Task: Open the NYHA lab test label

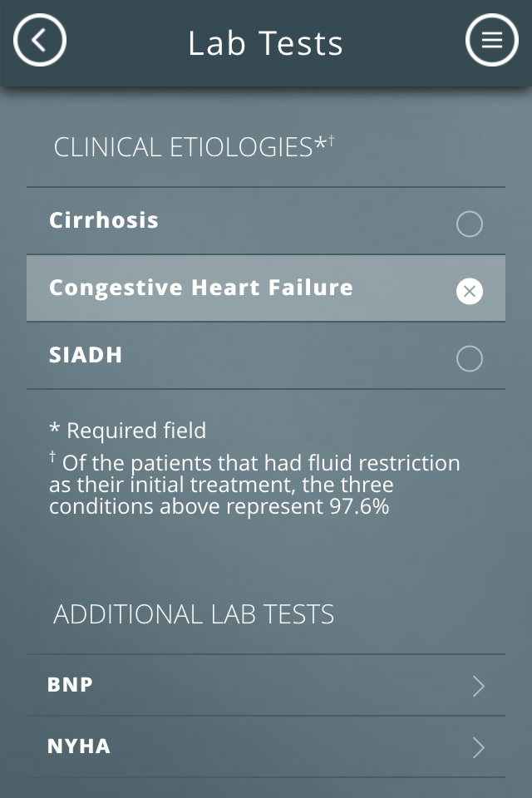Action: coord(79,746)
